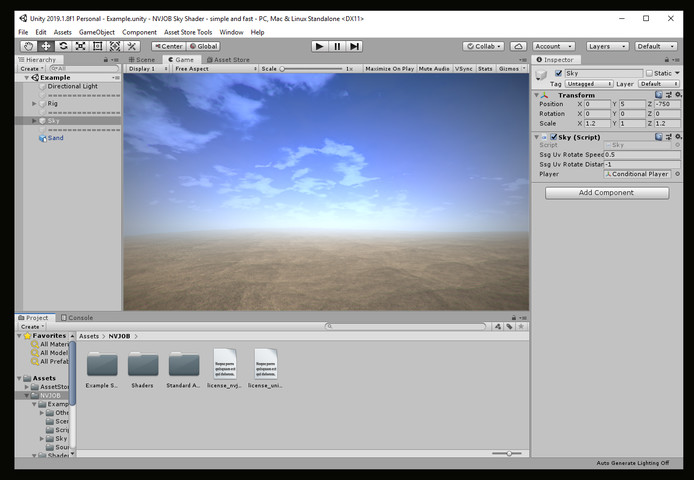Screen dimensions: 694x480
Task: Toggle the Static checkbox
Action: [649, 73]
